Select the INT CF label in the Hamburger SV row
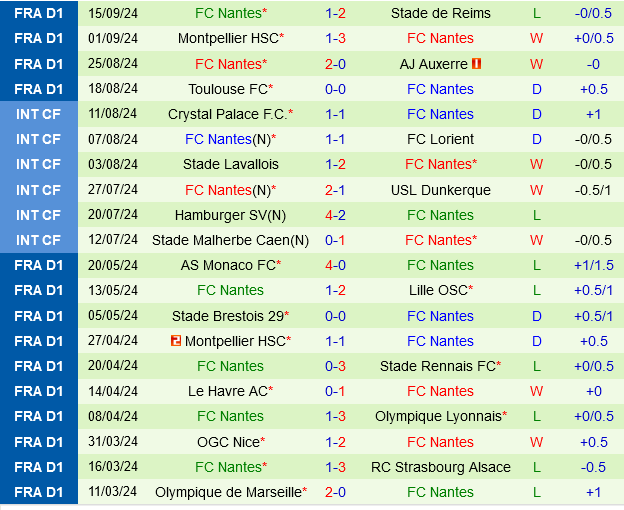 [39, 215]
